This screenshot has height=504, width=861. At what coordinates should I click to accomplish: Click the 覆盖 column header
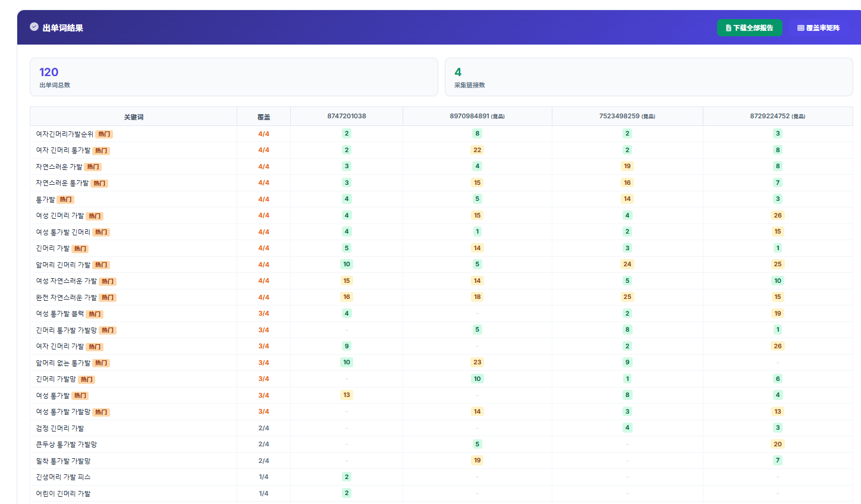click(x=263, y=116)
